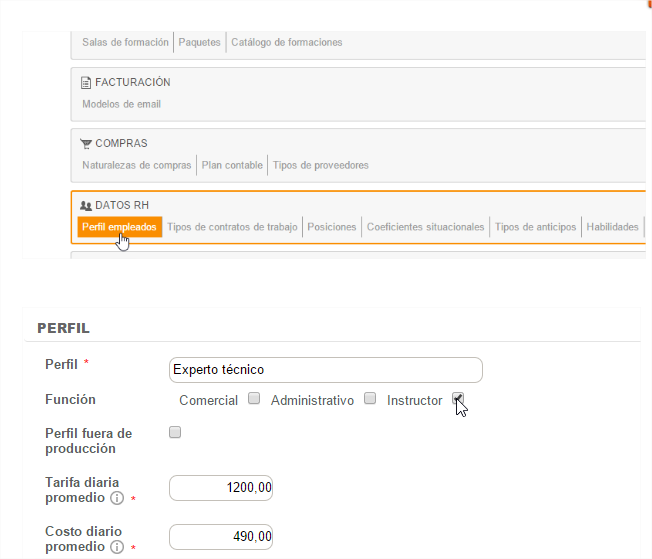Open the Perfil empleados tab
The width and height of the screenshot is (652, 559).
click(x=119, y=227)
